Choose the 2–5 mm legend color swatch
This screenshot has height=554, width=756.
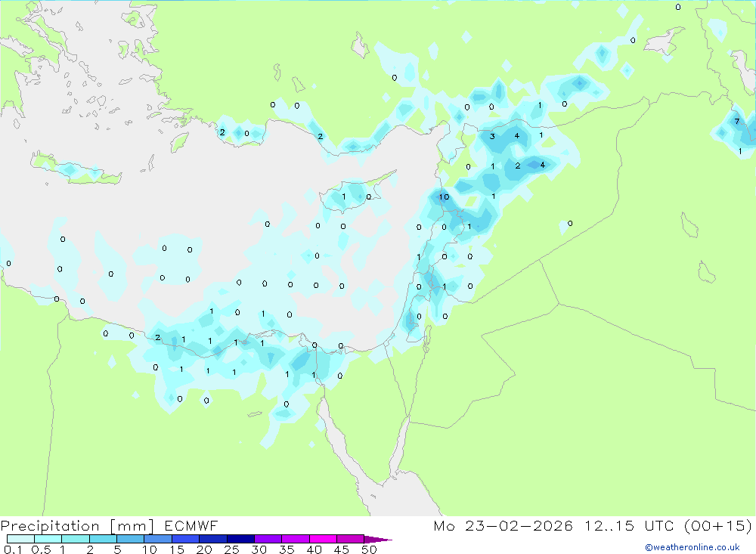(103, 539)
